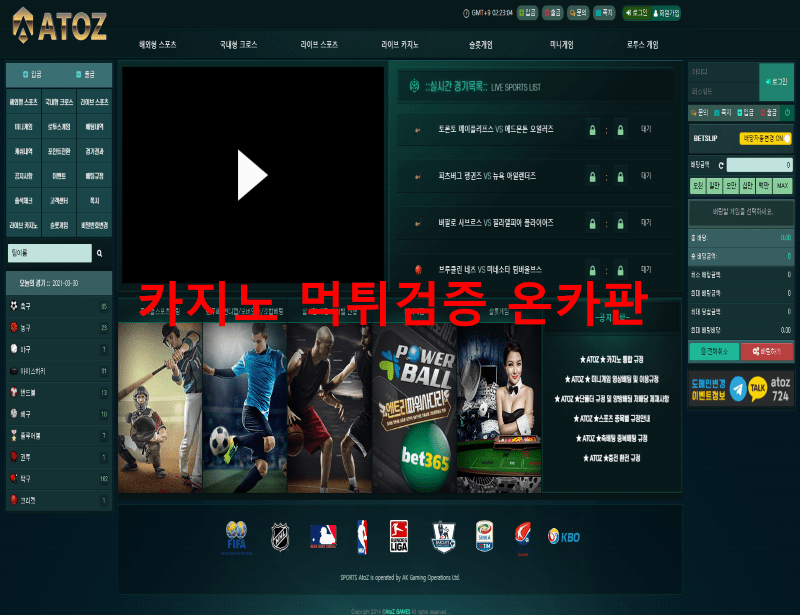Click the 회원가입 sign-up button in header
The image size is (800, 615).
[x=666, y=13]
